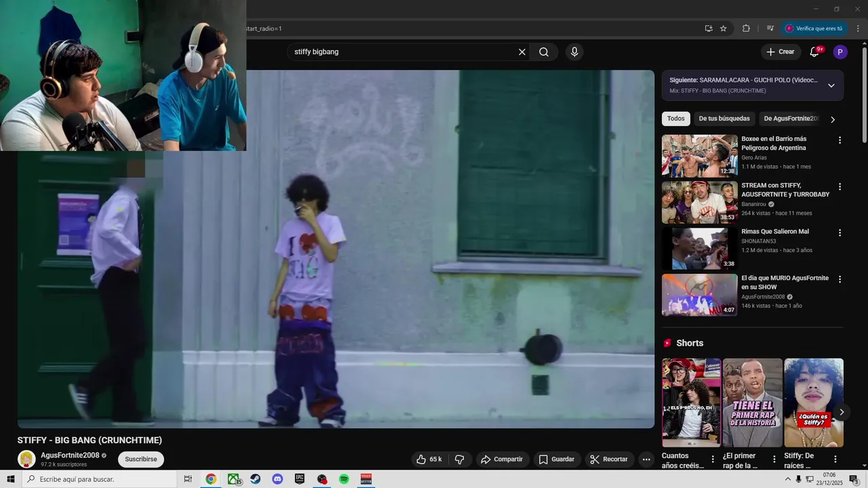Select the De tus búsquedas chip
The height and width of the screenshot is (488, 868).
pos(724,119)
